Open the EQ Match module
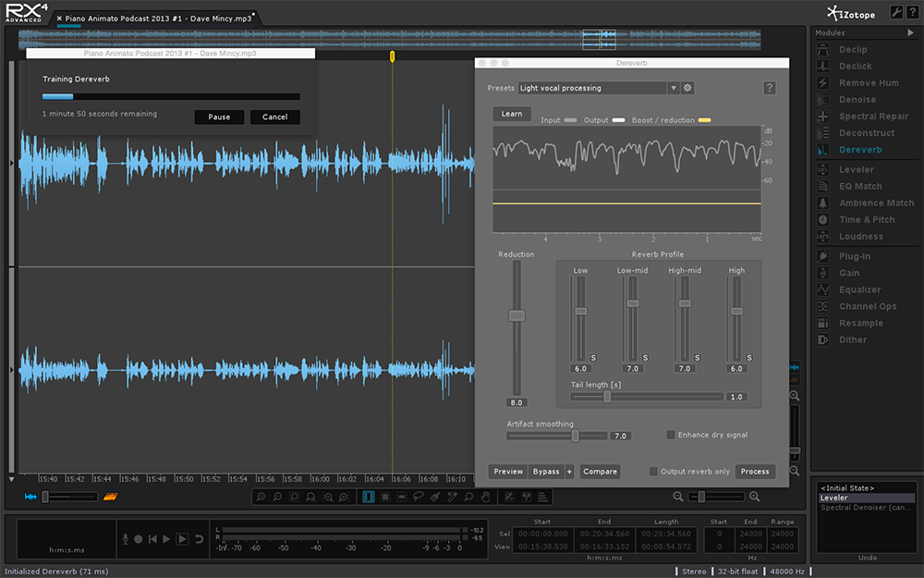The image size is (924, 578). point(860,187)
